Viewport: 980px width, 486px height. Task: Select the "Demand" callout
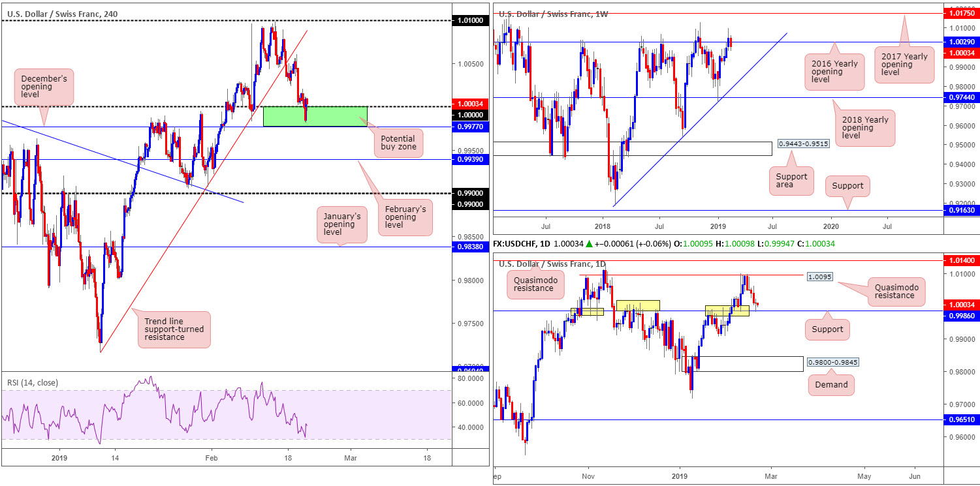click(x=832, y=385)
